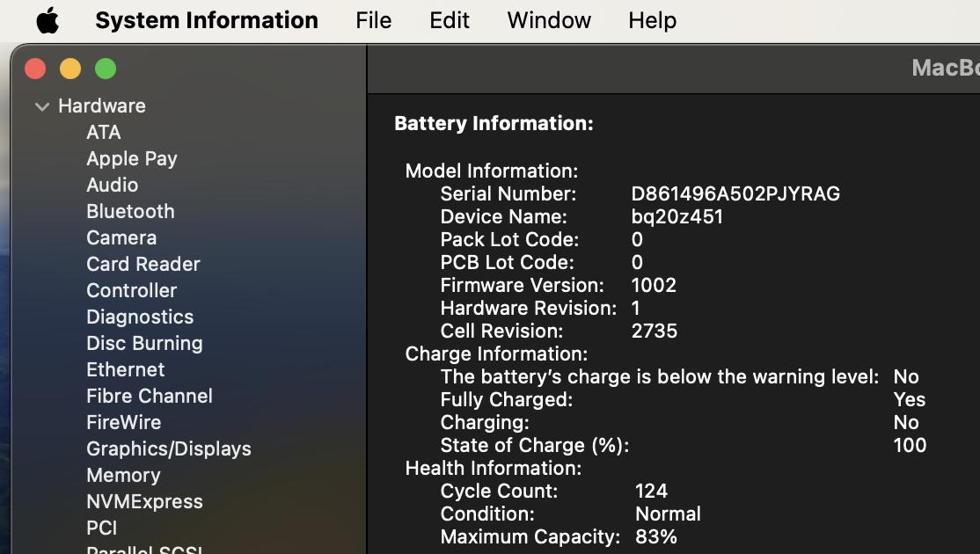Select PCI in the sidebar
This screenshot has width=980, height=554.
click(x=102, y=528)
